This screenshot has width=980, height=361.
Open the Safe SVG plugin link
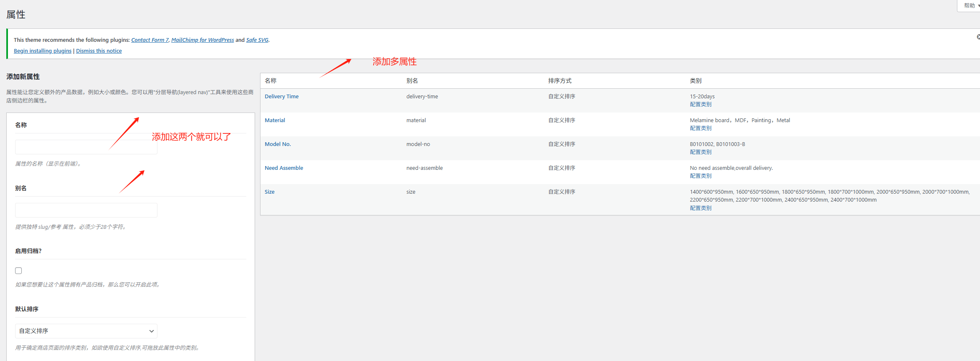point(257,40)
